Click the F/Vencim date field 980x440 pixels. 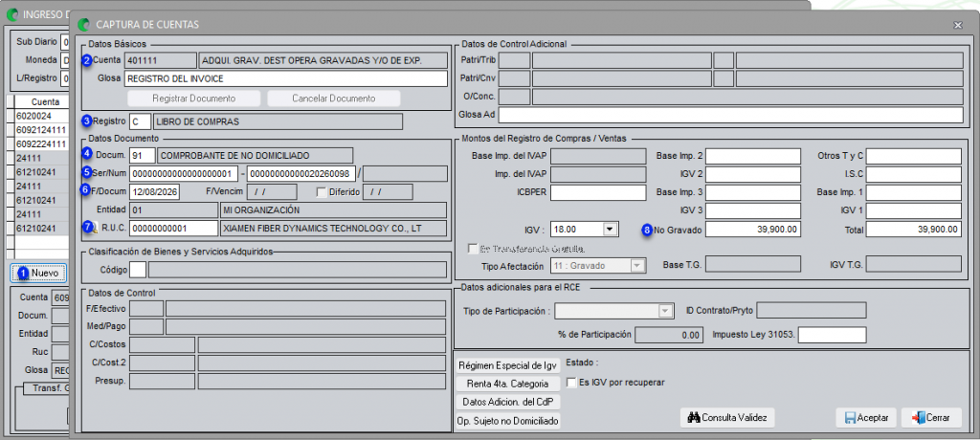272,192
